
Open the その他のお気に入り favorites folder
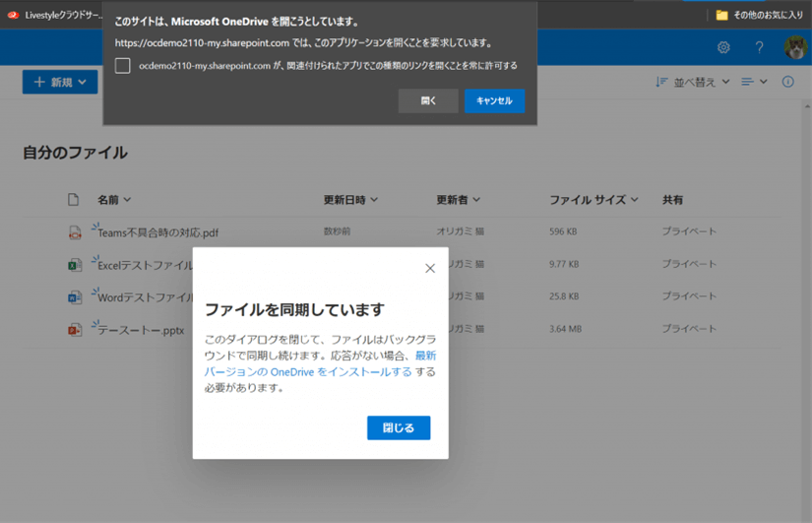[759, 15]
